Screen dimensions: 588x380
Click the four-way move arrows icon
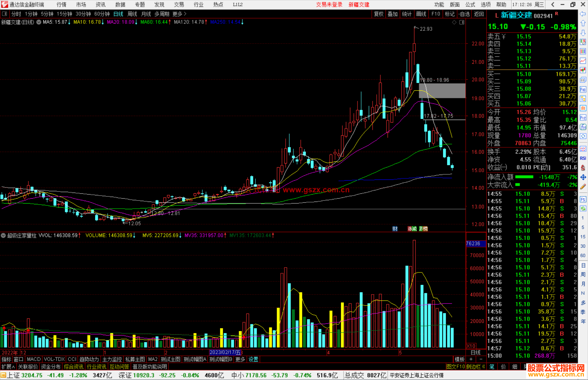[x=583, y=177]
